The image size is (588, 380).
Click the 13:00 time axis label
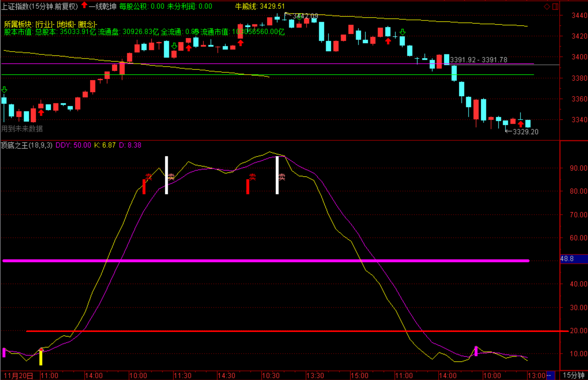pos(537,375)
